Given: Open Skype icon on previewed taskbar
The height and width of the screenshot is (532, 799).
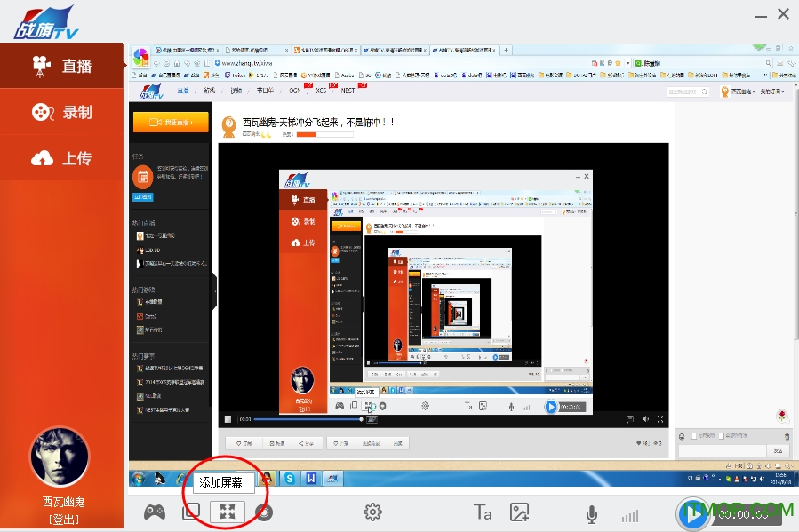Looking at the screenshot, I should pos(290,479).
